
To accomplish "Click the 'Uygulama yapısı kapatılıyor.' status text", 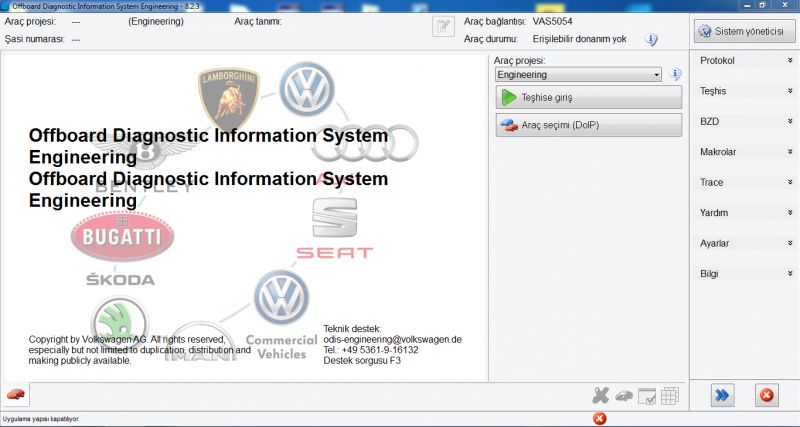I will point(41,419).
